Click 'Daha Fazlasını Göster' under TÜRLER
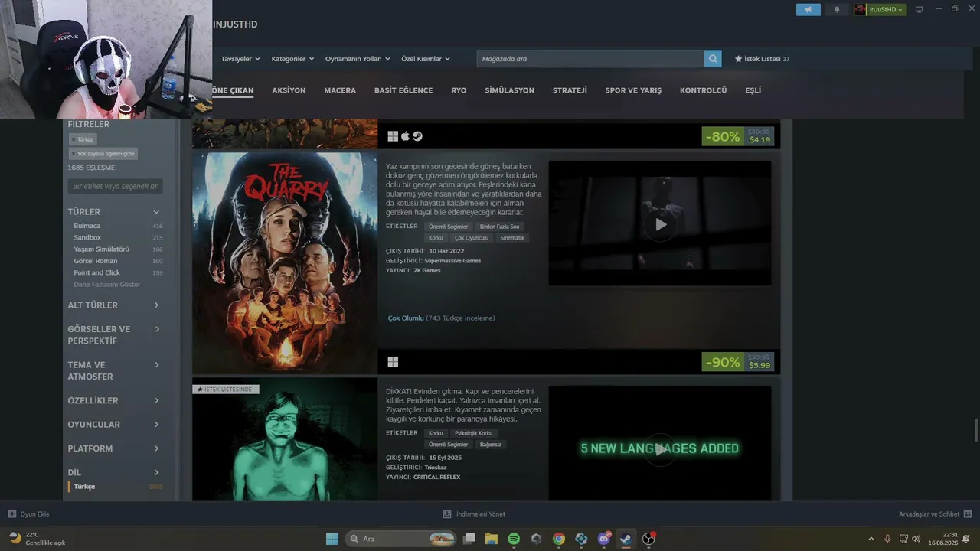The image size is (980, 551). pos(106,285)
